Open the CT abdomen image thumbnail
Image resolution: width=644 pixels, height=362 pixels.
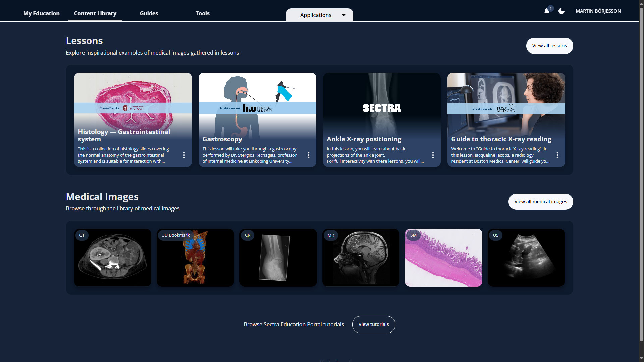(x=113, y=257)
